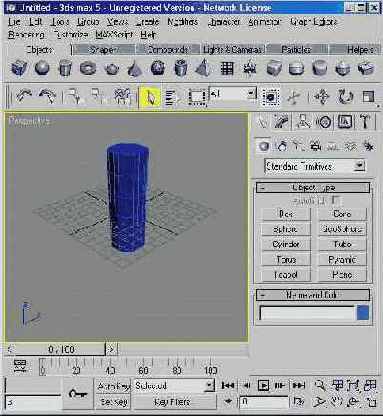
Task: Open the selection filter All dropdown
Action: click(233, 94)
